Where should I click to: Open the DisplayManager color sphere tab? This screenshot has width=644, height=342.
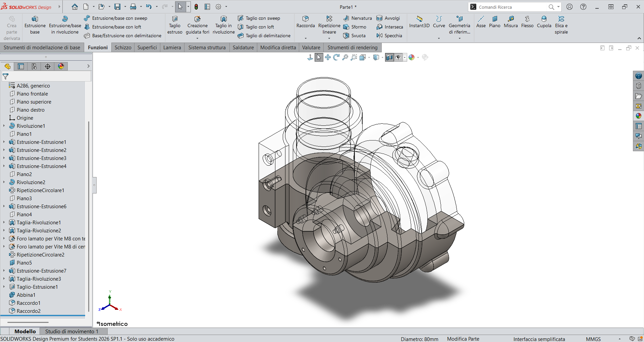click(x=61, y=66)
